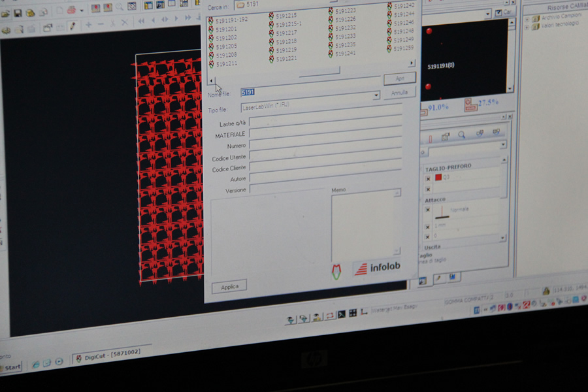The width and height of the screenshot is (588, 392).
Task: Click the red C3 color swatch
Action: coord(438,178)
